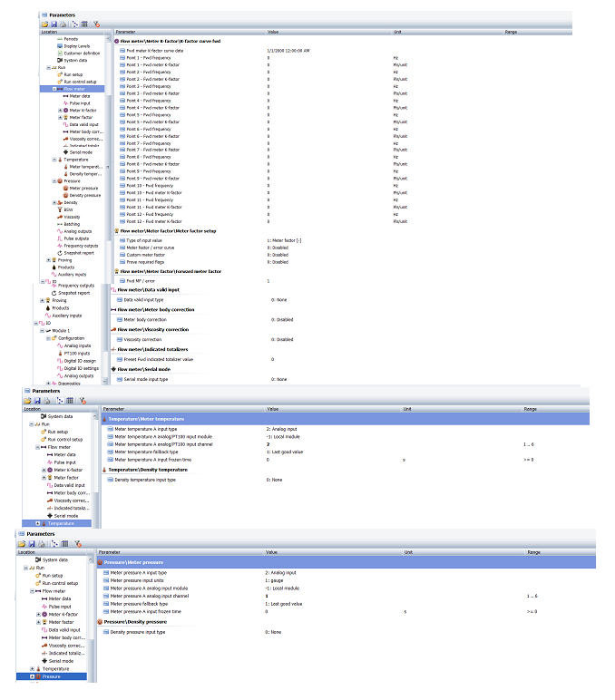This screenshot has width=615, height=700.
Task: Click Parameter column header in Temperature window
Action: click(113, 409)
